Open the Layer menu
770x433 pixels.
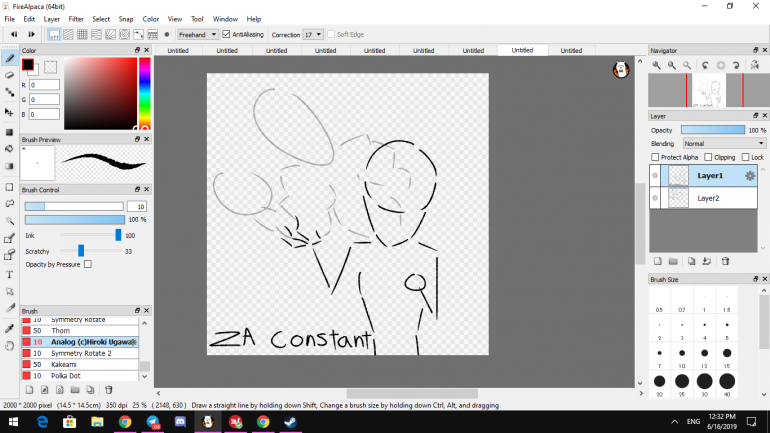pos(52,19)
